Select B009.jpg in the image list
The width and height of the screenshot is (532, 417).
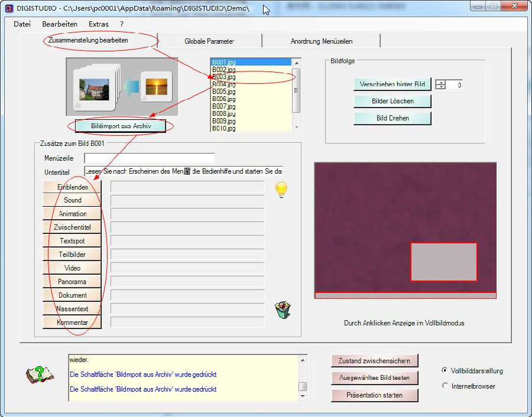tap(251, 121)
